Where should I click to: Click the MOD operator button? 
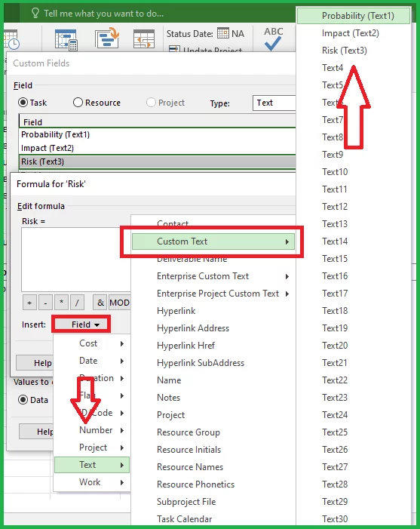tap(120, 303)
